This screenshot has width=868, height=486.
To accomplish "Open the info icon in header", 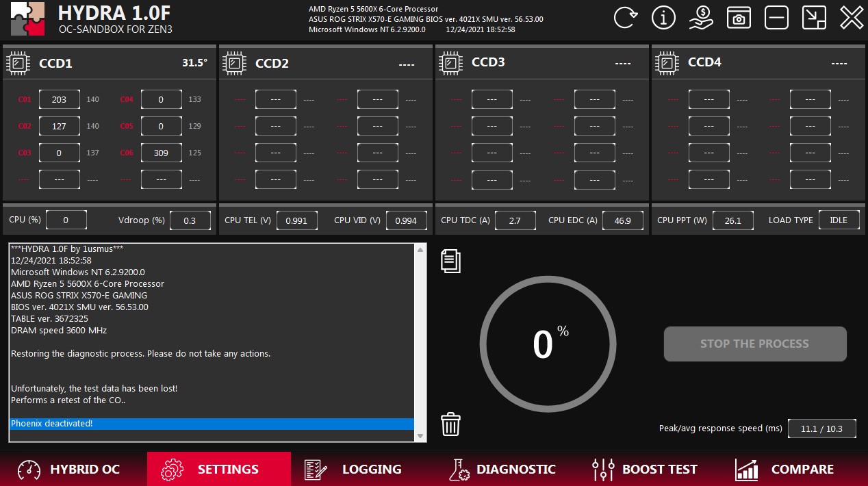I will [663, 18].
